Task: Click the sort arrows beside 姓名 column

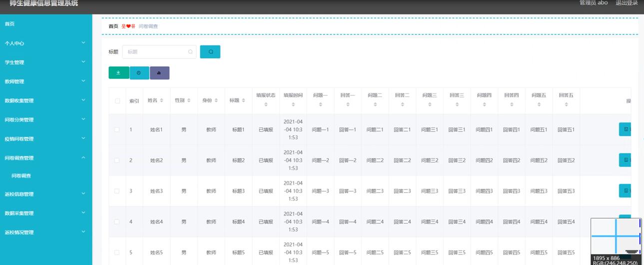Action: pyautogui.click(x=161, y=100)
